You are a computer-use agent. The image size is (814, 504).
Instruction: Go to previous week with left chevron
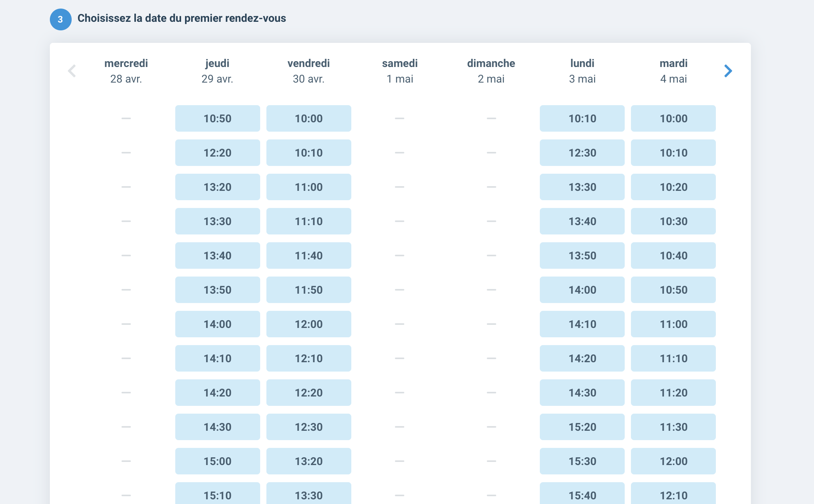pos(72,71)
